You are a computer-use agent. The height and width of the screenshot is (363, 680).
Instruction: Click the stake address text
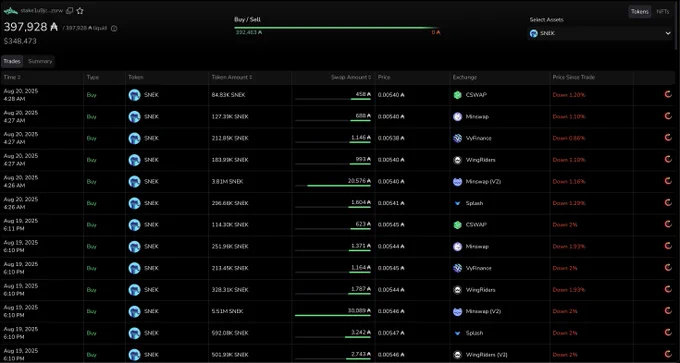[x=42, y=10]
